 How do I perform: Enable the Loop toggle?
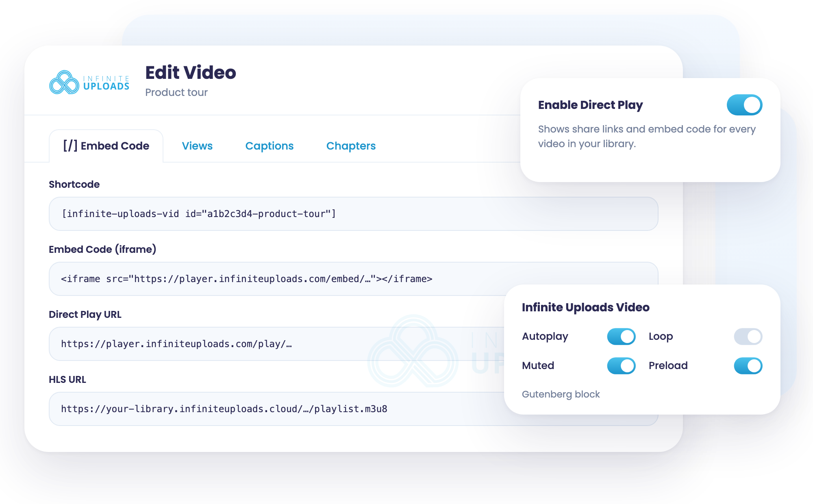pyautogui.click(x=748, y=337)
